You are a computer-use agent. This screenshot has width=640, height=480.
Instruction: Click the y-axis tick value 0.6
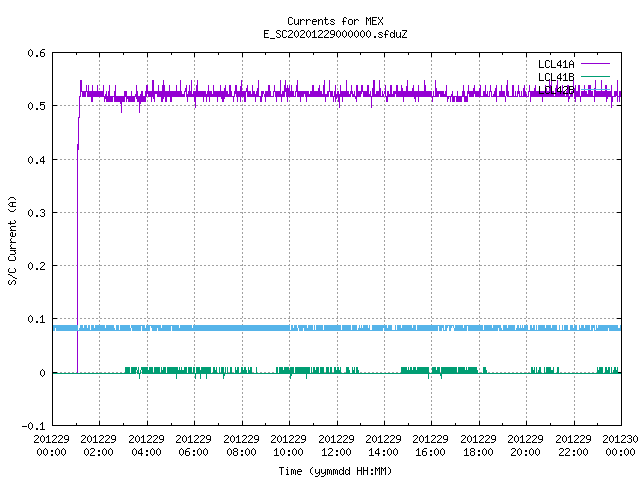coord(36,53)
